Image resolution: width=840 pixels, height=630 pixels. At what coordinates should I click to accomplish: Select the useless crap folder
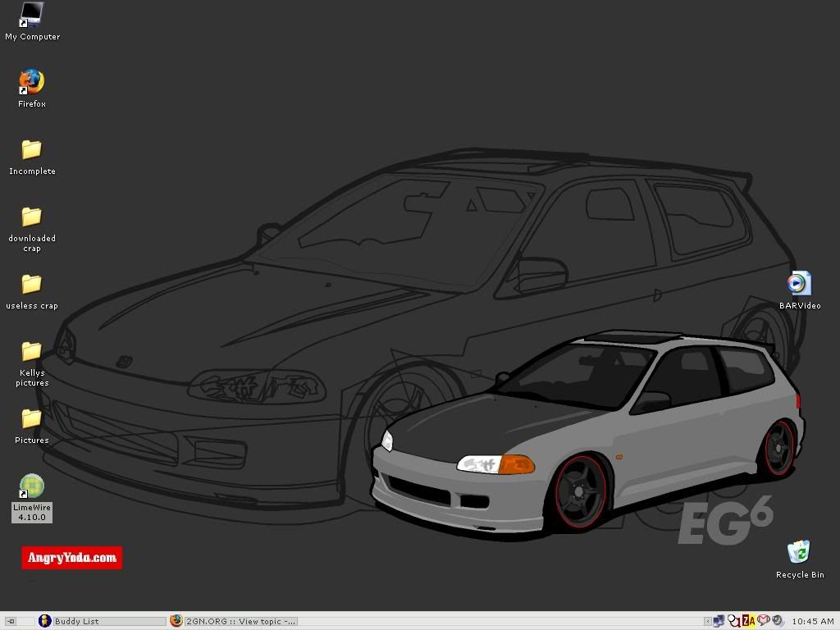pos(32,292)
